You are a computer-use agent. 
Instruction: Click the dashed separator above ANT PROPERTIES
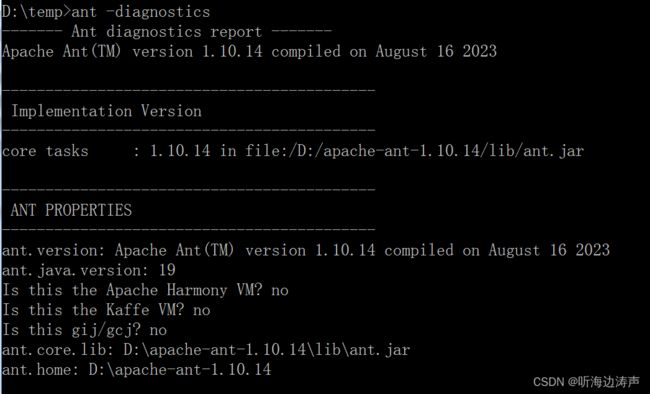(x=189, y=190)
